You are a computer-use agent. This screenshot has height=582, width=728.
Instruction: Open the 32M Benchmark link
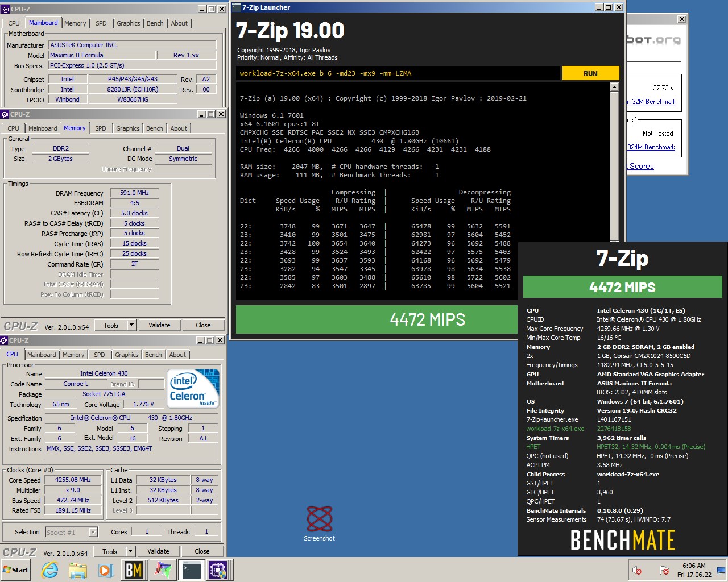coord(651,102)
